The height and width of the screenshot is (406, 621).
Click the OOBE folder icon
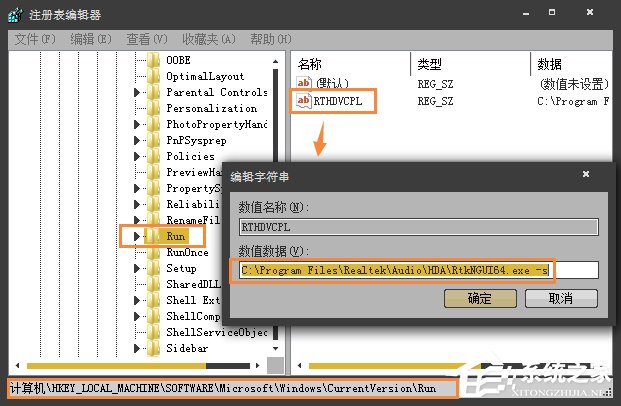coord(153,60)
